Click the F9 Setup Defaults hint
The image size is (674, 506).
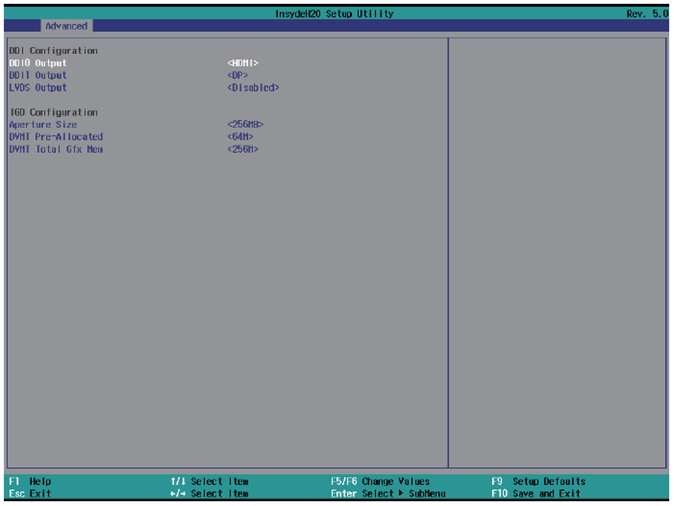[539, 481]
